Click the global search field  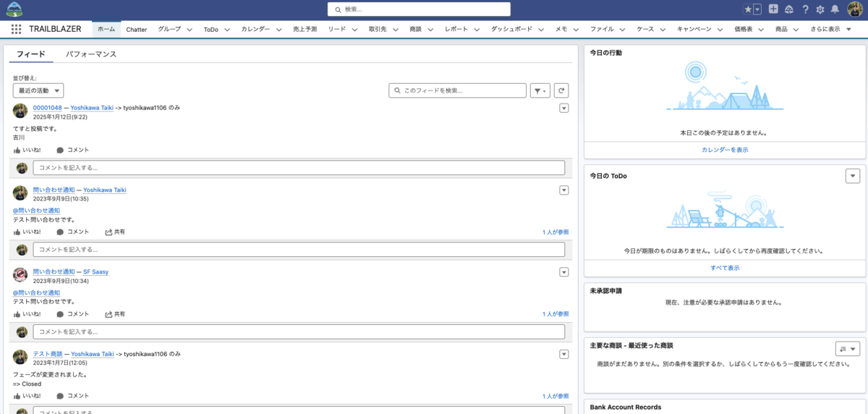419,9
